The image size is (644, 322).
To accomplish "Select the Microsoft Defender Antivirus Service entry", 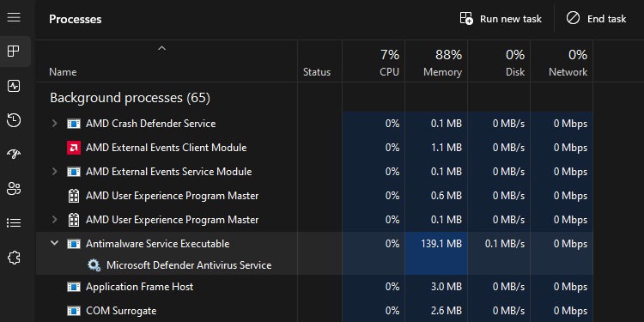I will tap(189, 265).
